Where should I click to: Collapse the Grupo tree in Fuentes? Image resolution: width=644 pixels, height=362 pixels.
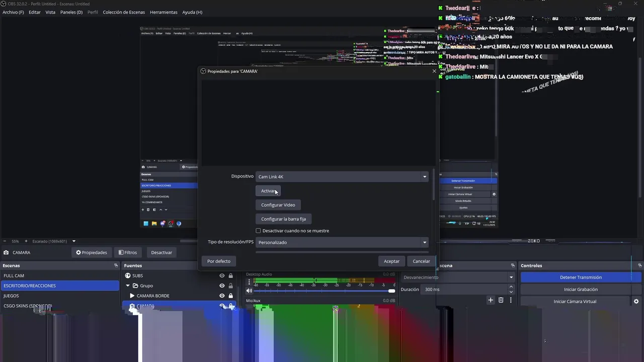pyautogui.click(x=128, y=286)
